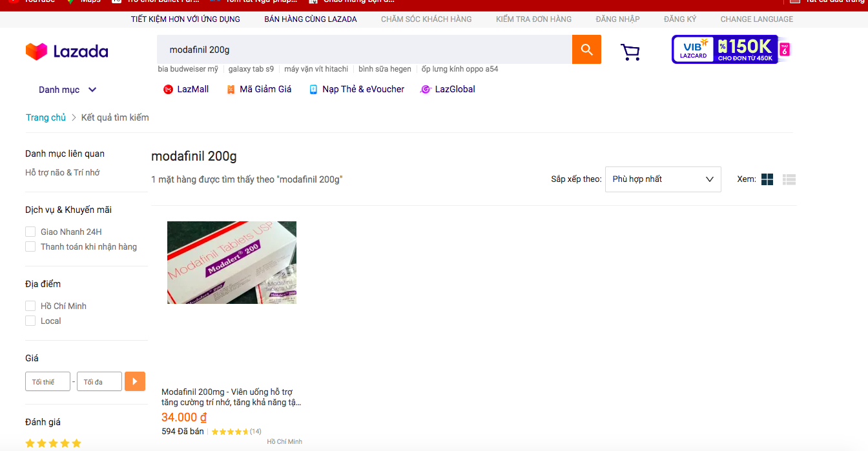Screen dimensions: 868x451
Task: Switch to list view layout
Action: pos(789,179)
